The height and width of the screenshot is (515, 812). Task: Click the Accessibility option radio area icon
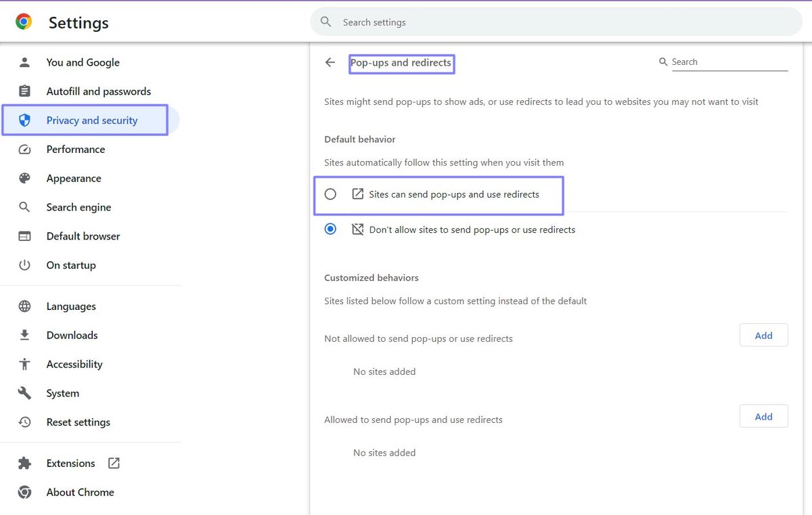[24, 363]
